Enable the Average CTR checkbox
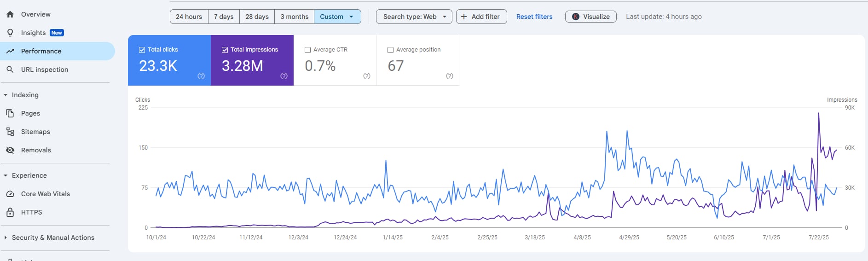Screen dimensions: 868x261 pos(307,50)
